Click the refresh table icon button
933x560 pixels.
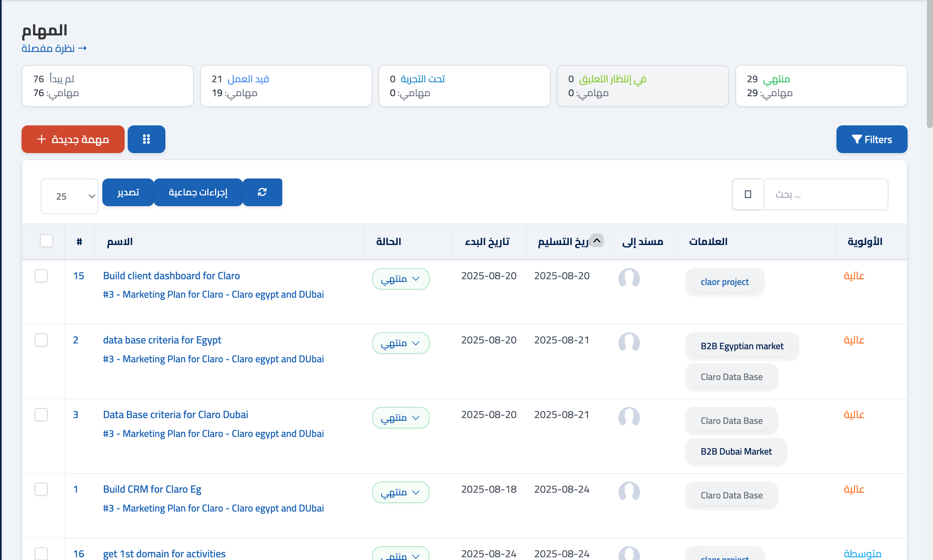click(262, 192)
